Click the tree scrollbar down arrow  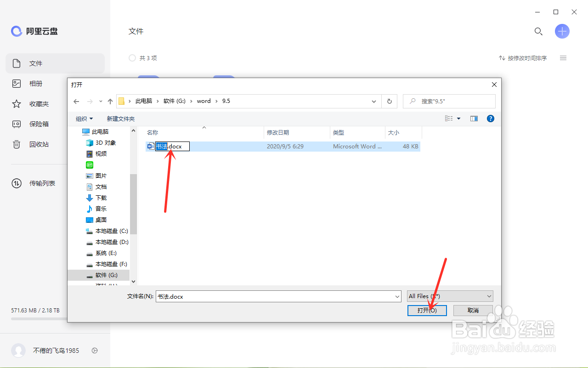click(134, 281)
